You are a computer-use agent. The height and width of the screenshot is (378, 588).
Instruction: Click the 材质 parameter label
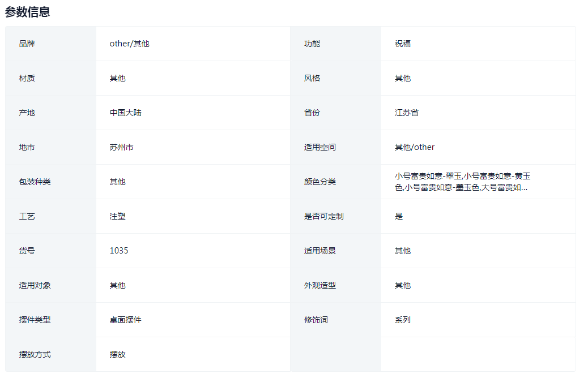point(26,78)
